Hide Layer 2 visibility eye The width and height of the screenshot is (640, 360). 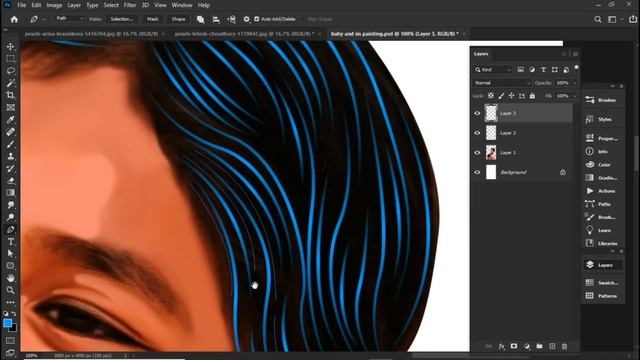[477, 133]
